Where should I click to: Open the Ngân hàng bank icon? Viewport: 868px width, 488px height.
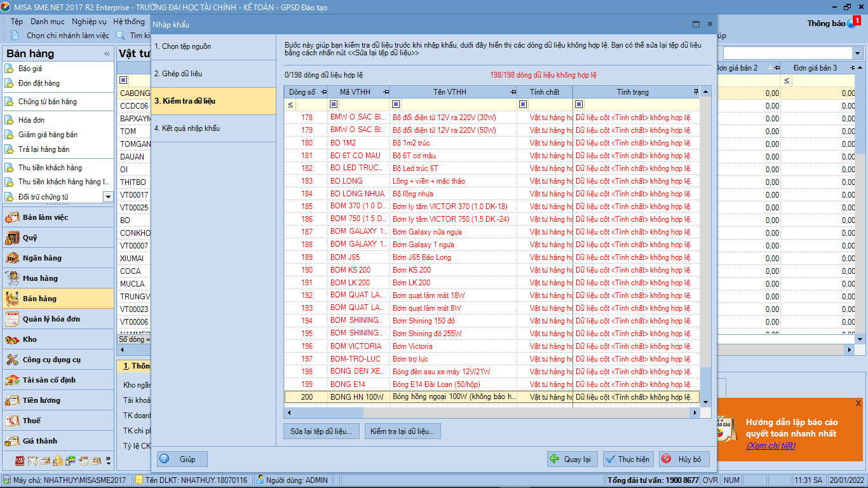pos(12,258)
